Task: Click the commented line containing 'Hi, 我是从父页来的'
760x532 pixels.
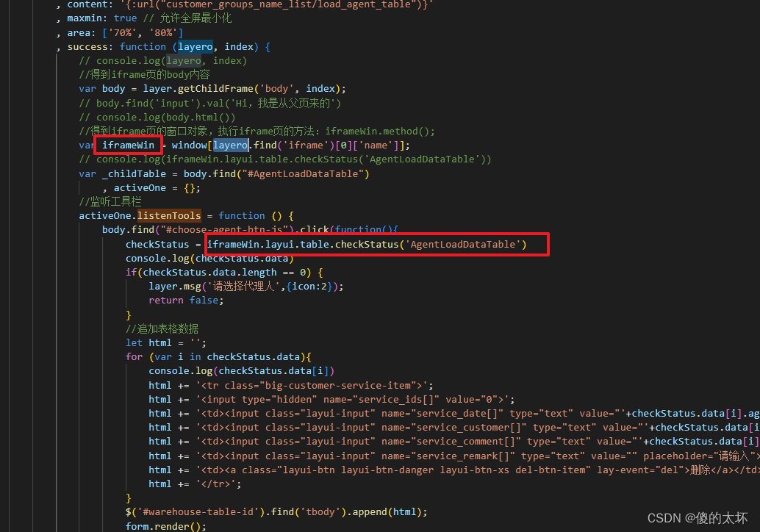Action: 210,103
